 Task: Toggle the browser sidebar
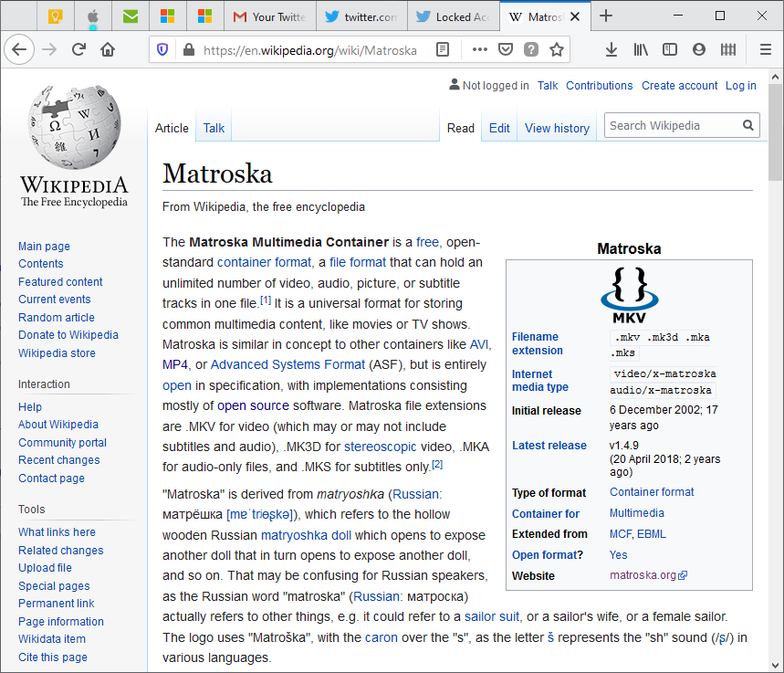tap(670, 49)
